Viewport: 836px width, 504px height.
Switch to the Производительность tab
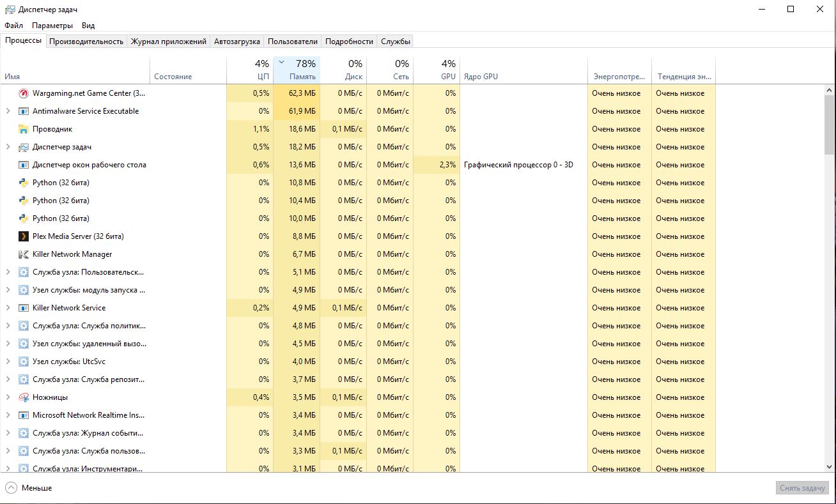click(x=86, y=42)
